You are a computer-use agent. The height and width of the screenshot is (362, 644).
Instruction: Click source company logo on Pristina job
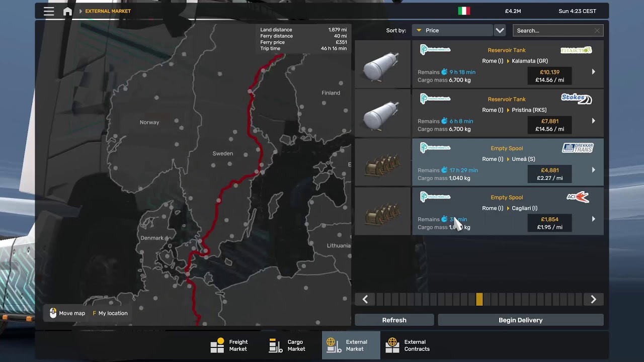coord(435,99)
